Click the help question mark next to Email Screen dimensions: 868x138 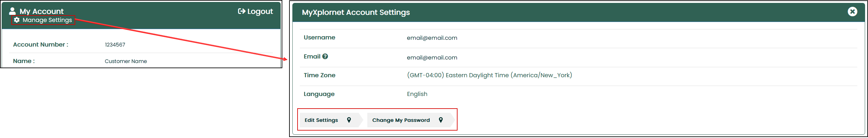[x=325, y=57]
